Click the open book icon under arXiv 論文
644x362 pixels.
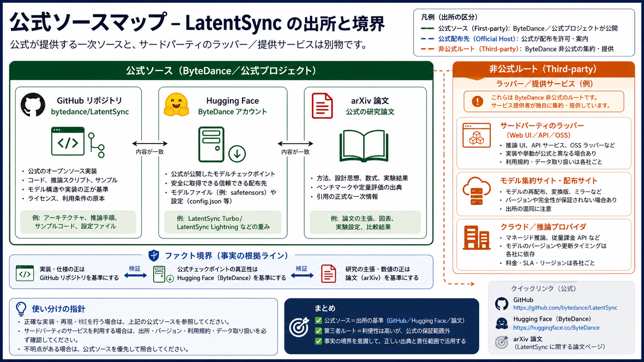tap(364, 146)
